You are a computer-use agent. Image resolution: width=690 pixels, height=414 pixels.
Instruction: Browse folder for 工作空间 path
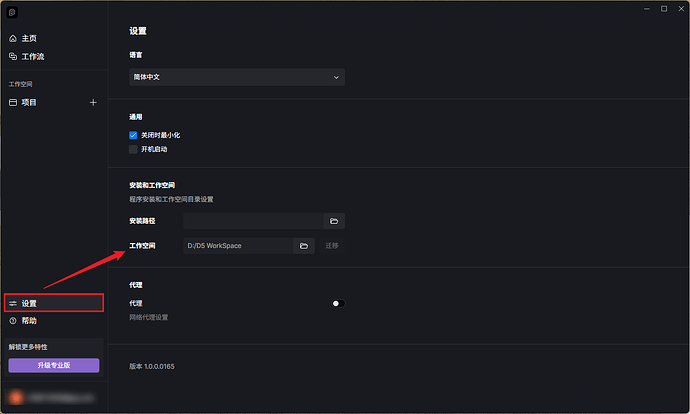click(x=304, y=246)
